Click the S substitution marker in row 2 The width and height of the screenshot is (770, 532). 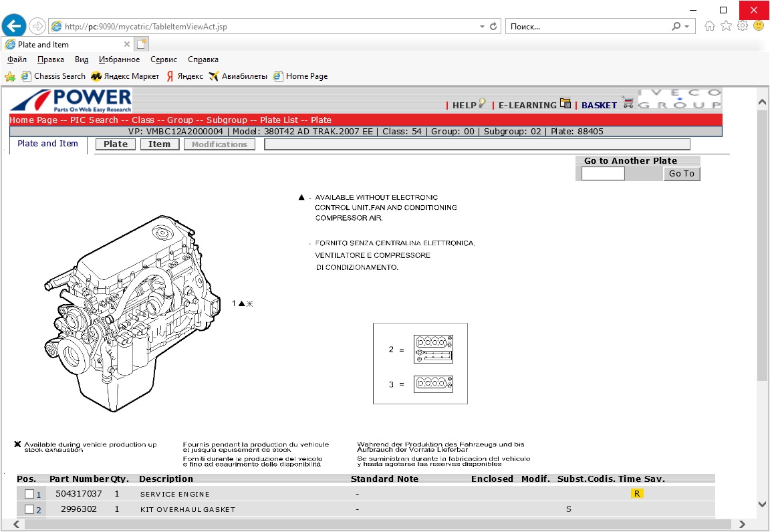569,509
